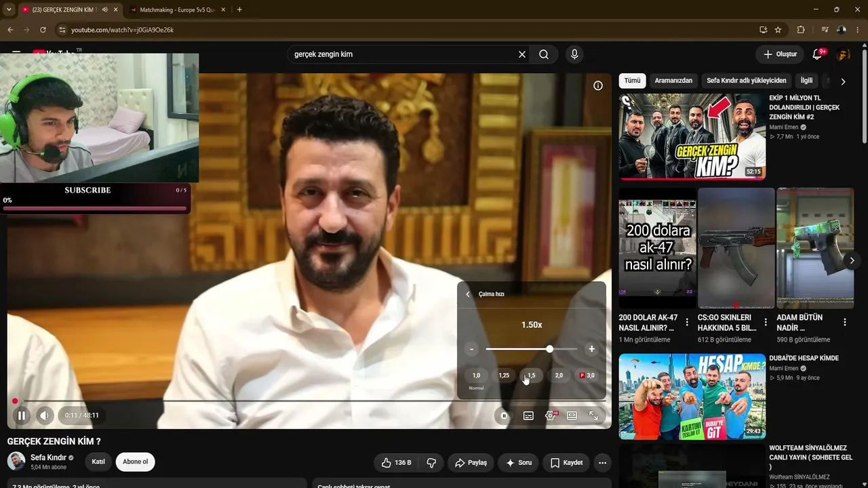Viewport: 868px width, 488px height.
Task: Open options for the 'ADAM BÜTÜN NADİR' short
Action: [x=845, y=322]
